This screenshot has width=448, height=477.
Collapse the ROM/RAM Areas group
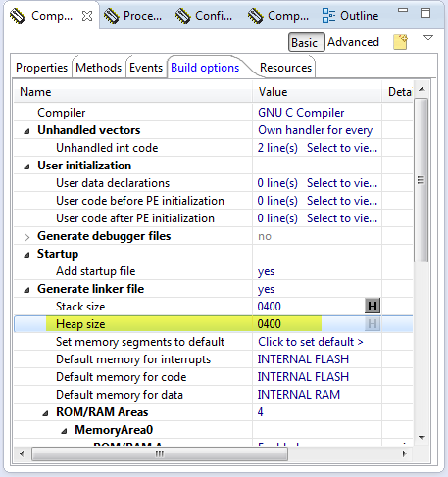45,413
